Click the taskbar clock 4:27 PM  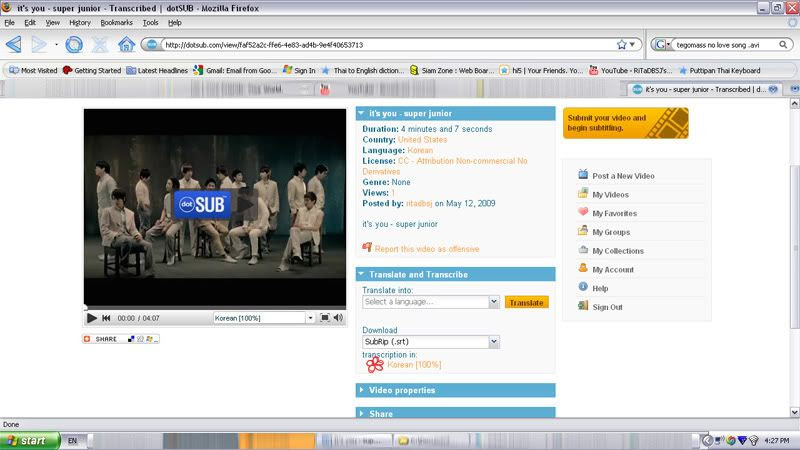[x=777, y=440]
